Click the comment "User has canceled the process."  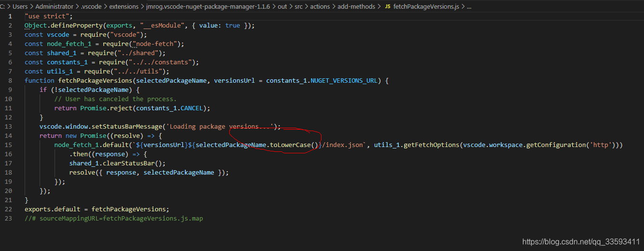click(x=115, y=99)
